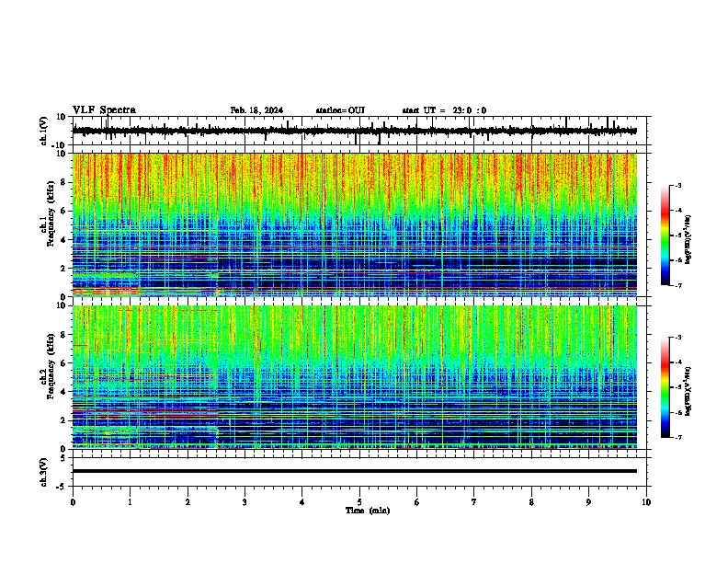Viewport: 728px width, 563px height.
Task: Click the "10" tick label ending the Time axis
Action: [x=646, y=502]
